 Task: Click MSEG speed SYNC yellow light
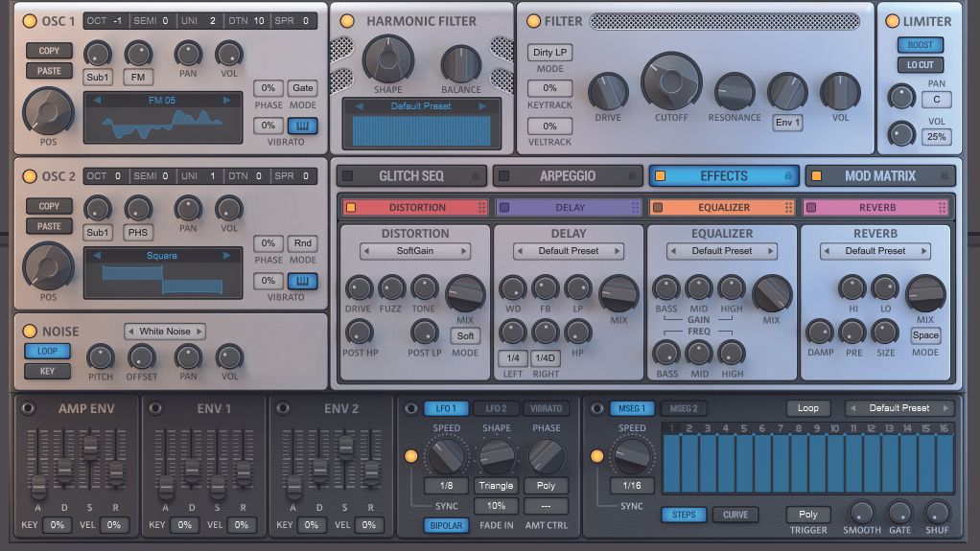tap(596, 456)
